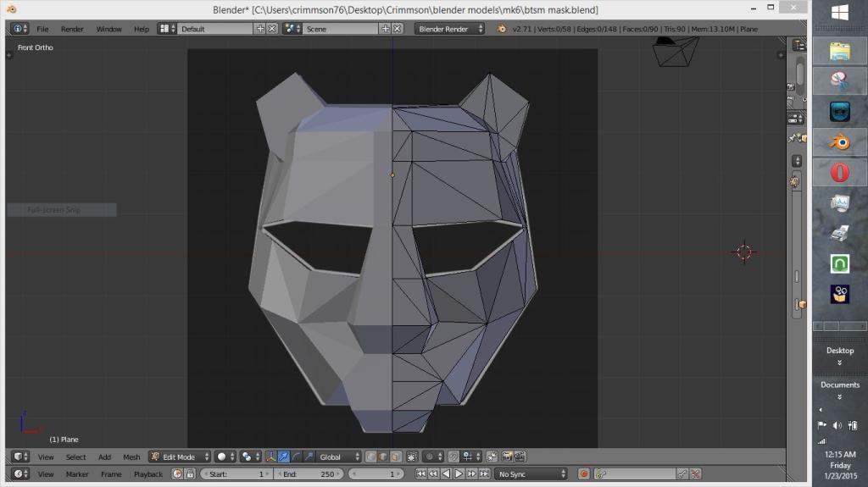Screen dimensions: 868x487
Task: Toggle the 3D manipulator widget icon
Action: 271,457
